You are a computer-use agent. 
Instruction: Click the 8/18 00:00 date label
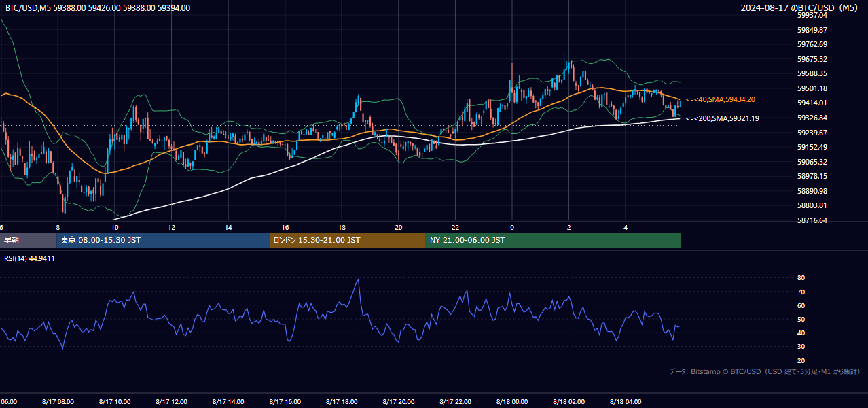coord(512,401)
